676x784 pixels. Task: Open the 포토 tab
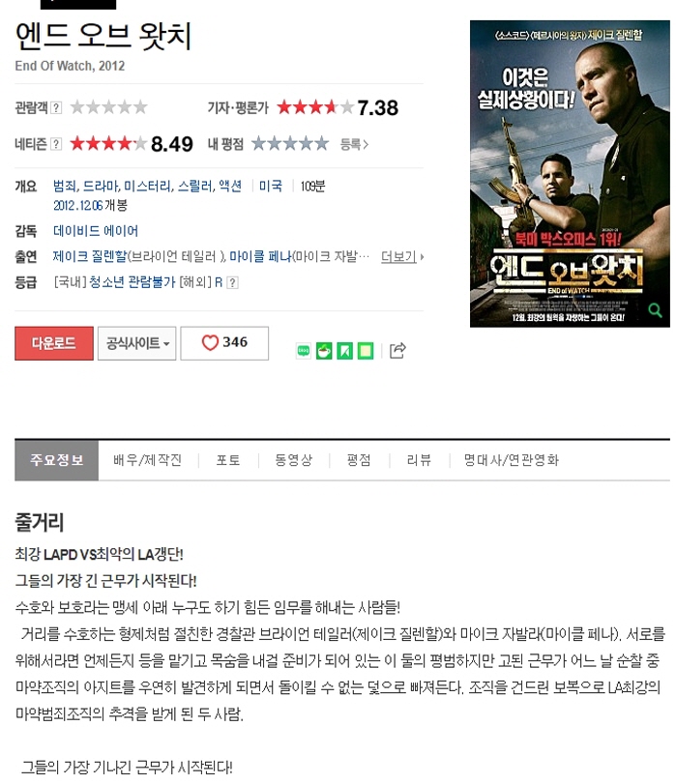point(228,460)
